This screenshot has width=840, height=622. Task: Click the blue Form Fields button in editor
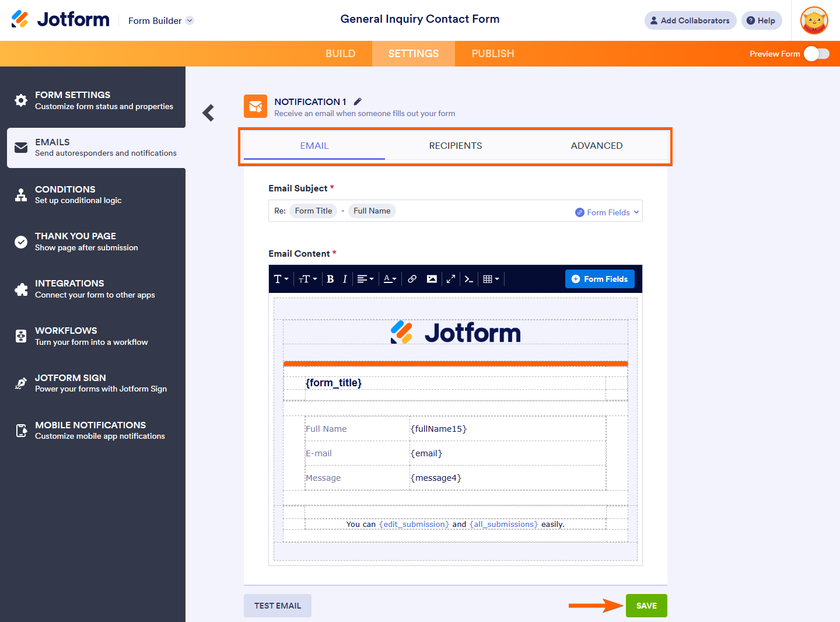[x=600, y=279]
